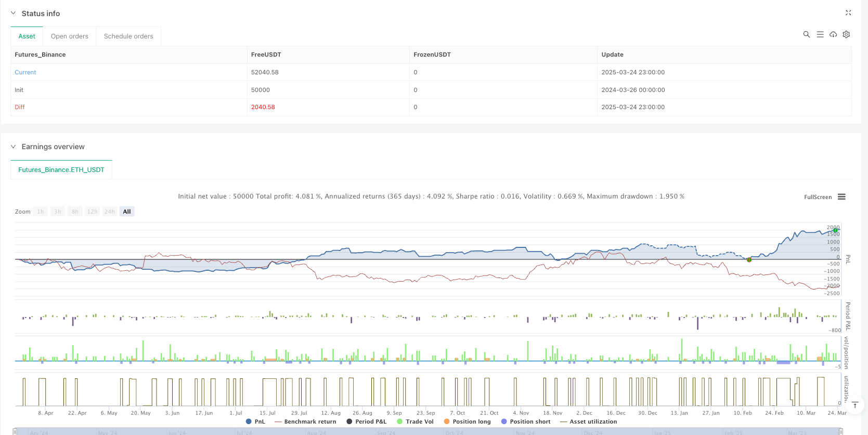Click the Update column header
The image size is (868, 435).
tap(612, 55)
